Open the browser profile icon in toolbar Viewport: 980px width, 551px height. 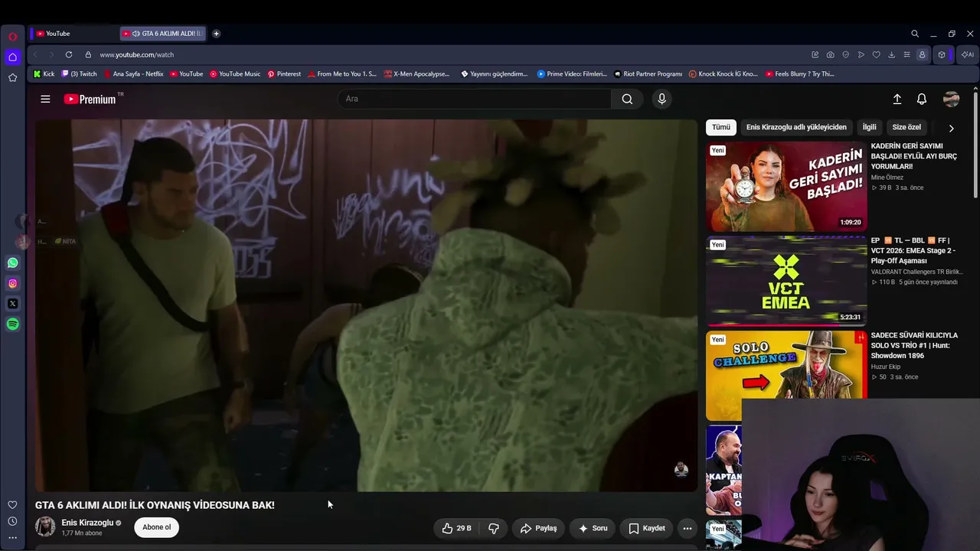(x=923, y=54)
